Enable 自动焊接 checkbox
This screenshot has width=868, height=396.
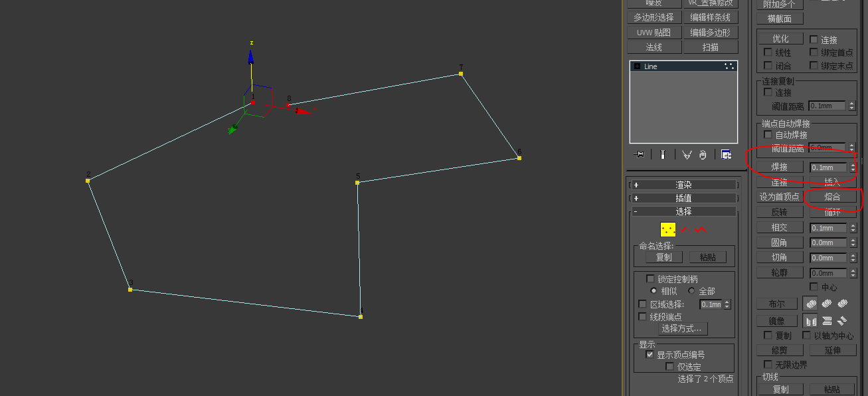pos(768,134)
